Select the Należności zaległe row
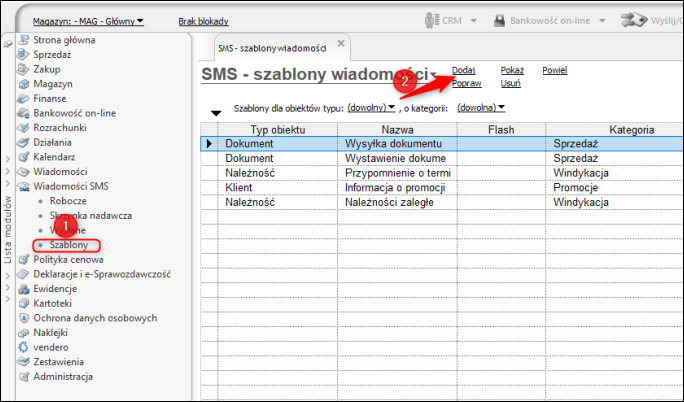 click(442, 202)
